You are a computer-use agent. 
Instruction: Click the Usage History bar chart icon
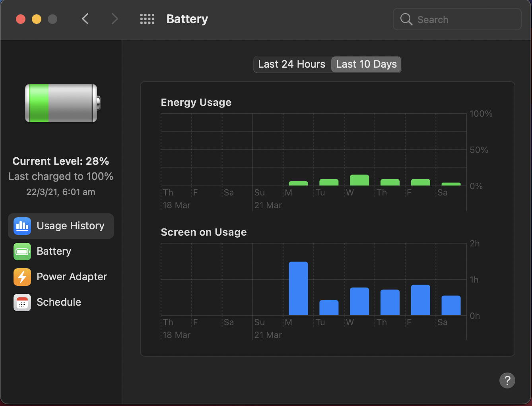click(22, 226)
